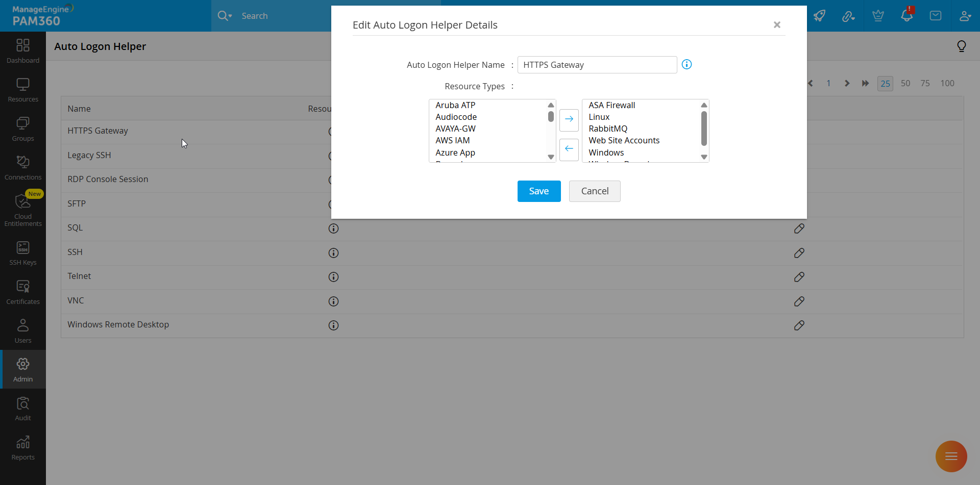Open the mail envelope icon
The image size is (980, 485).
click(936, 16)
